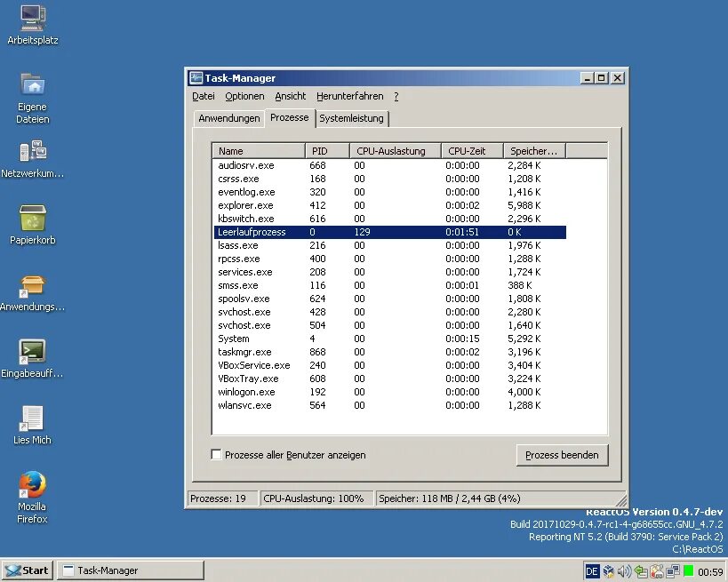Click the safely remove hardware tray icon
The image size is (728, 582).
(641, 571)
